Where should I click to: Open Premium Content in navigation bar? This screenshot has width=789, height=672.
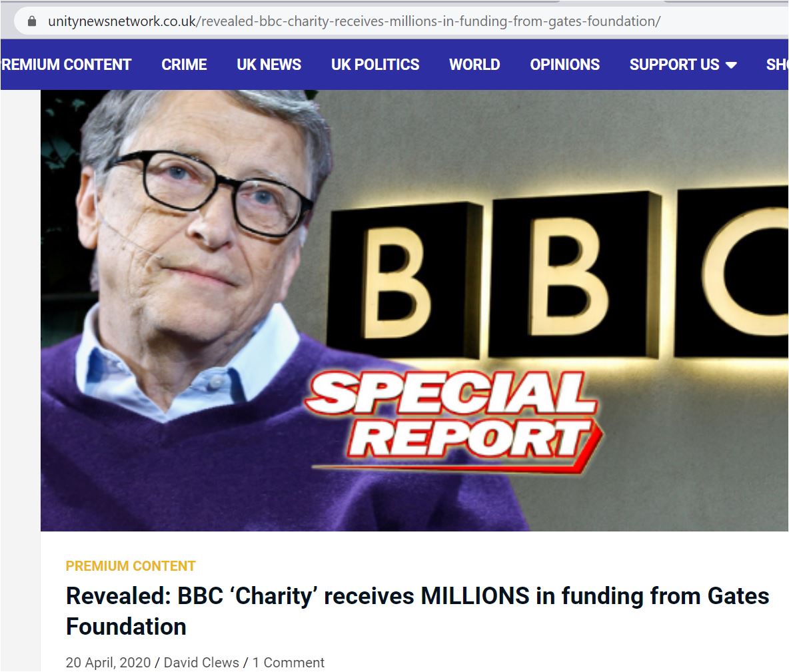click(66, 65)
